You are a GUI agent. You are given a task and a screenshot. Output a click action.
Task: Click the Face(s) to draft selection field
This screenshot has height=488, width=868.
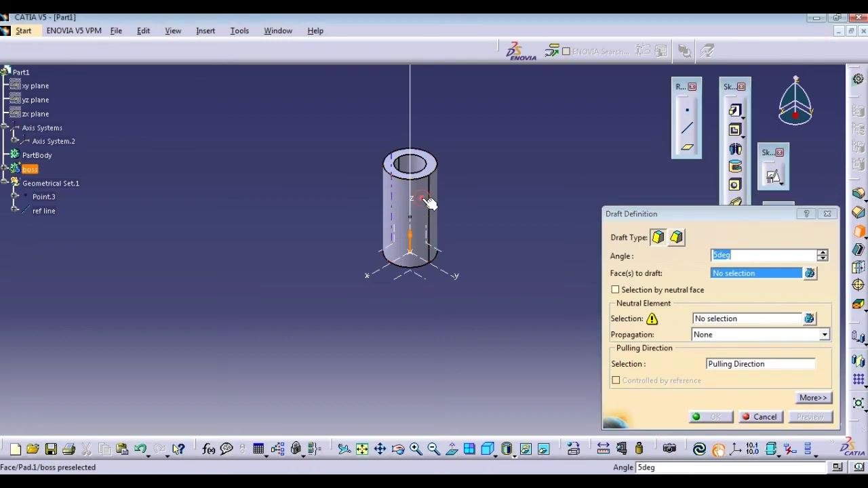click(757, 273)
